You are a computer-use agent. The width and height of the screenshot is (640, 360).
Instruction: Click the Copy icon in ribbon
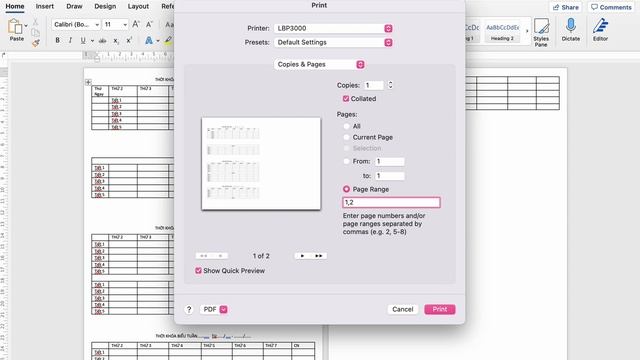36,32
